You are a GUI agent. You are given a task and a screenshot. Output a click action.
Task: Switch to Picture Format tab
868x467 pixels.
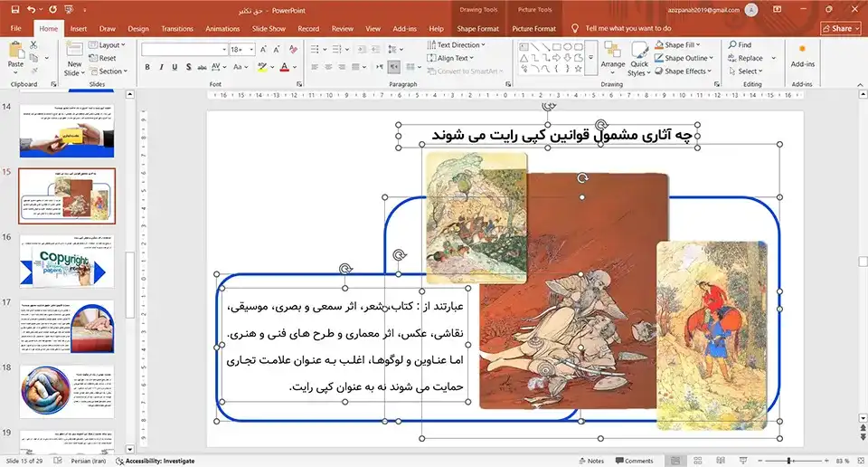coord(533,28)
